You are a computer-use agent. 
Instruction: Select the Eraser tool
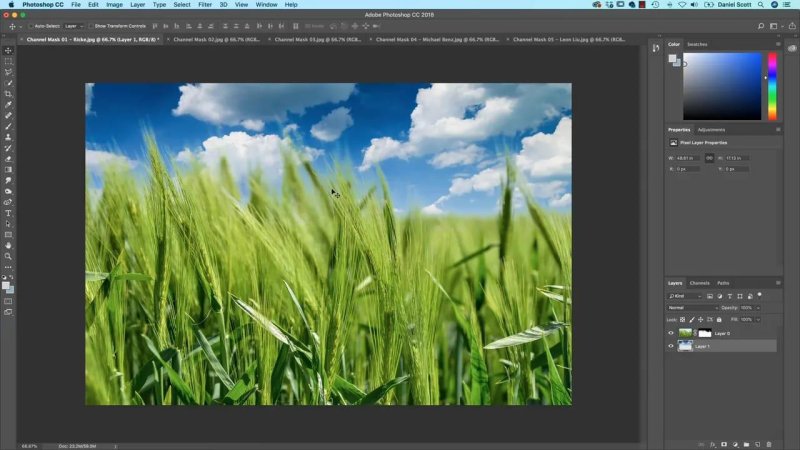coord(8,159)
